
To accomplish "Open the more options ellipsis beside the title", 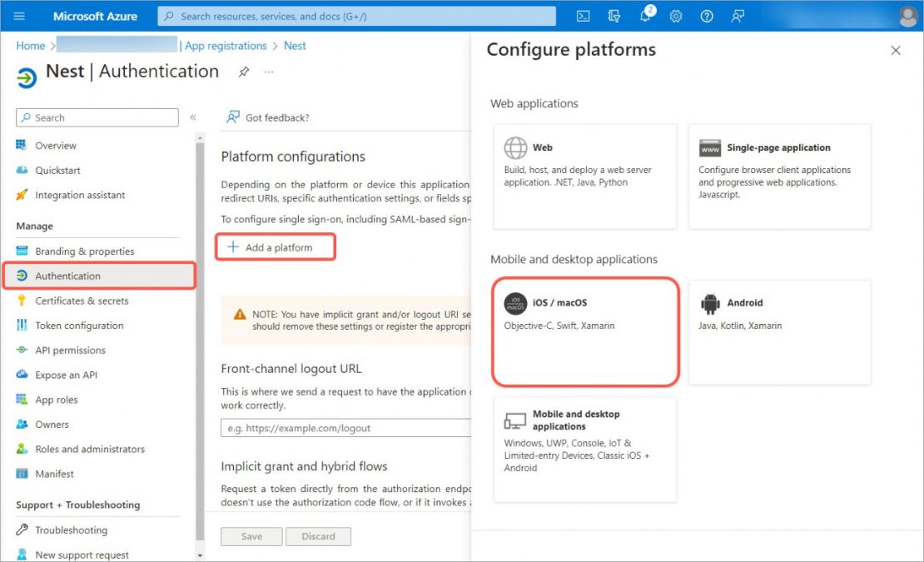I will 269,72.
